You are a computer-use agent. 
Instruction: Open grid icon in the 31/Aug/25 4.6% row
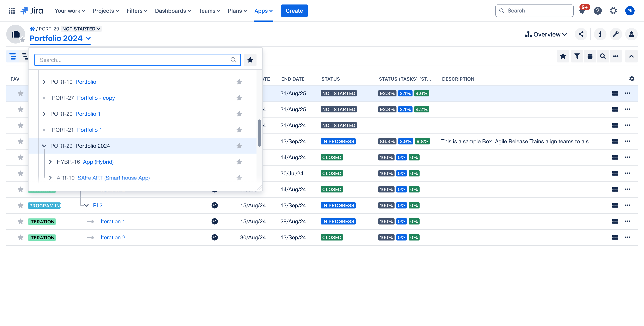point(615,93)
